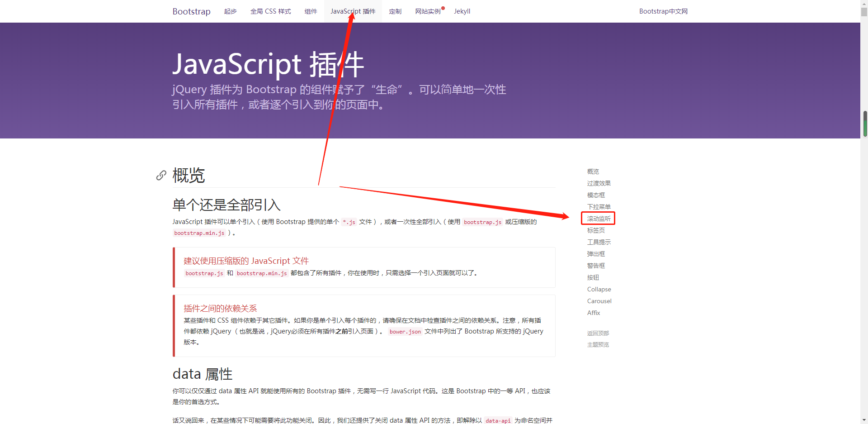This screenshot has height=424, width=868.
Task: Click the anchor link icon beside 概览
Action: point(161,176)
